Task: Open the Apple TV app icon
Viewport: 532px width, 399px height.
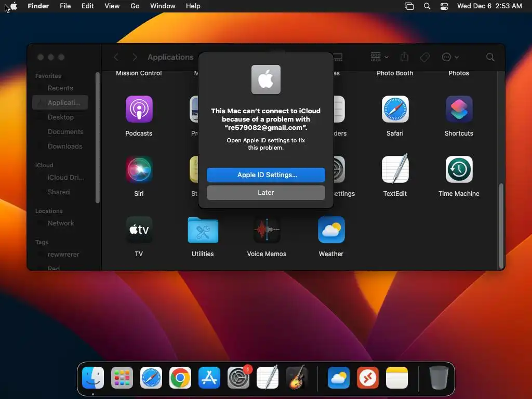Action: (x=139, y=230)
